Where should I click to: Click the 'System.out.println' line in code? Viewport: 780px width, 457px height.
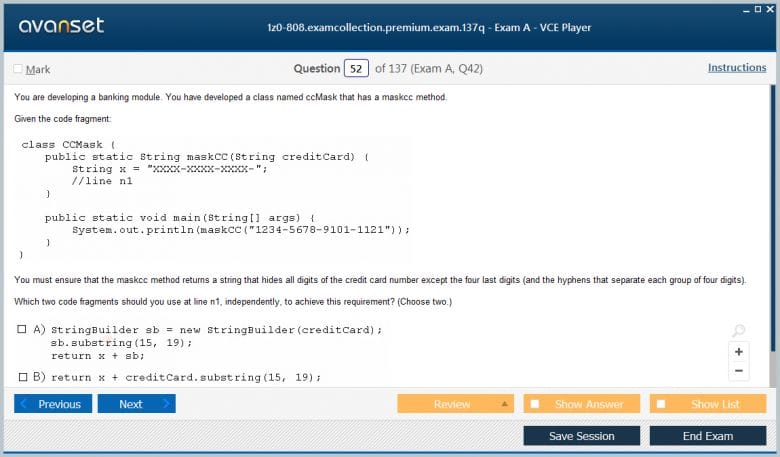pyautogui.click(x=241, y=230)
